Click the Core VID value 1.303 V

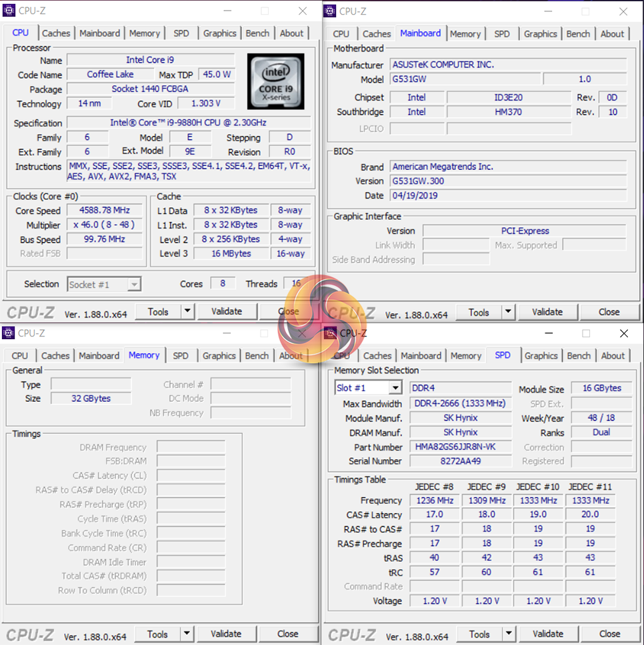click(x=206, y=103)
